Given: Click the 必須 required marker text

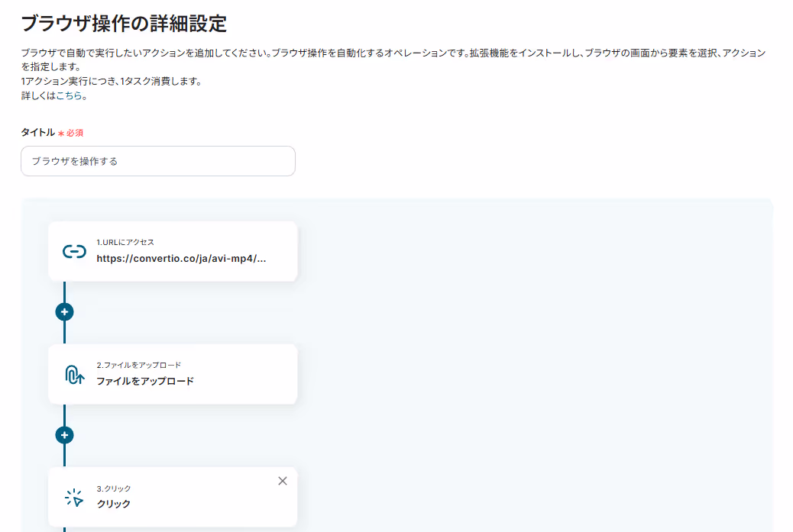Looking at the screenshot, I should tap(75, 133).
